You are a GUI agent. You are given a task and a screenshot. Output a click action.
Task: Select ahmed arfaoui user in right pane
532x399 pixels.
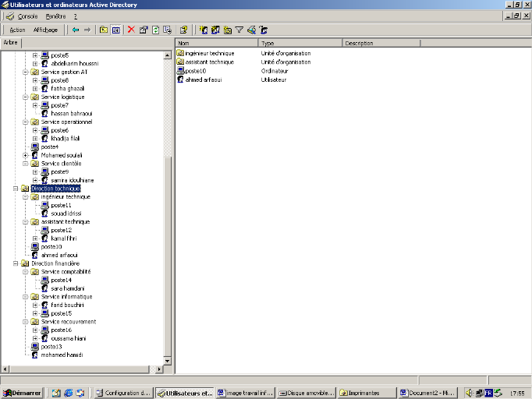pyautogui.click(x=204, y=79)
